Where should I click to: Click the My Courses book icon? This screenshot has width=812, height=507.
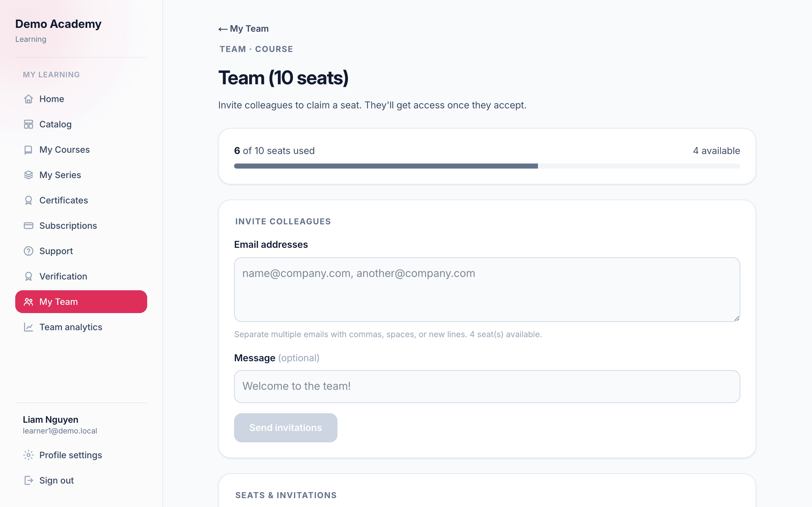(x=29, y=150)
